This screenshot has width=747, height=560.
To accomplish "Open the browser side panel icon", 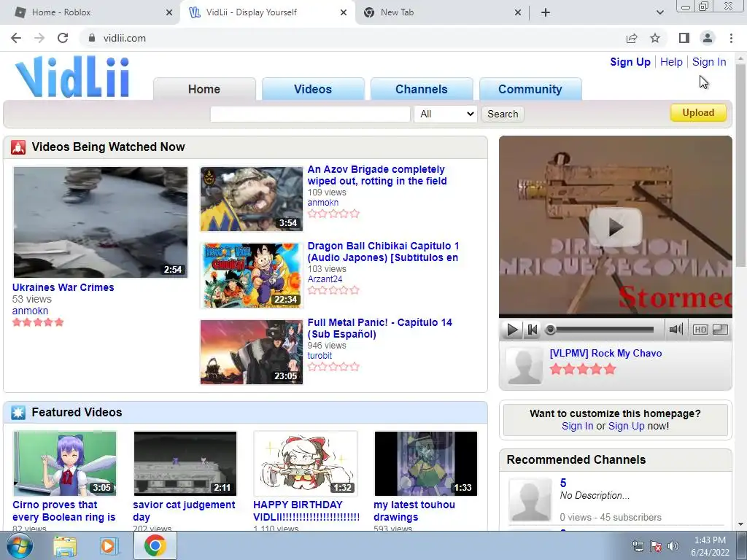I will [684, 38].
